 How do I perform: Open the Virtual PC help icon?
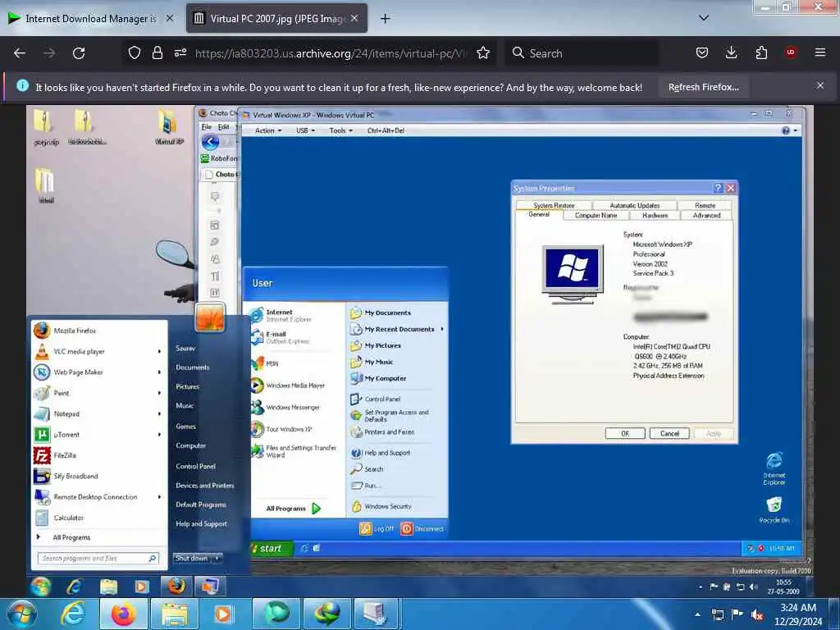pyautogui.click(x=786, y=130)
